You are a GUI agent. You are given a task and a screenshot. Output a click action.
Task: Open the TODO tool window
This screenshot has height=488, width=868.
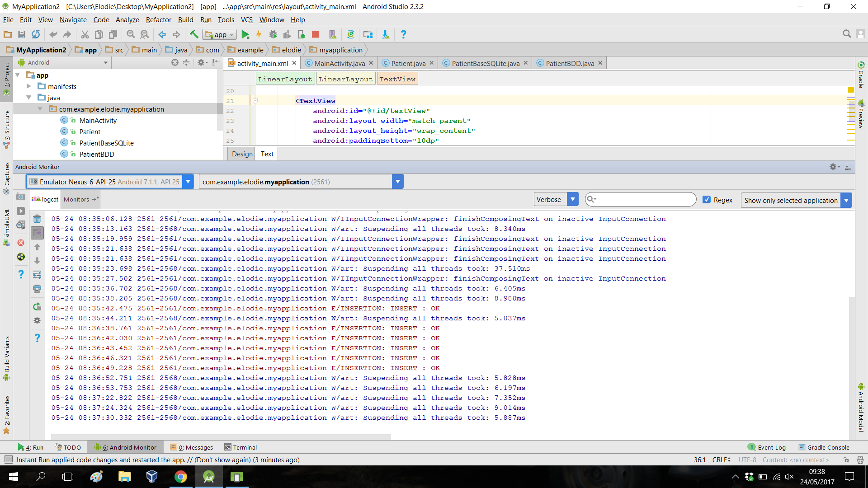tap(68, 447)
